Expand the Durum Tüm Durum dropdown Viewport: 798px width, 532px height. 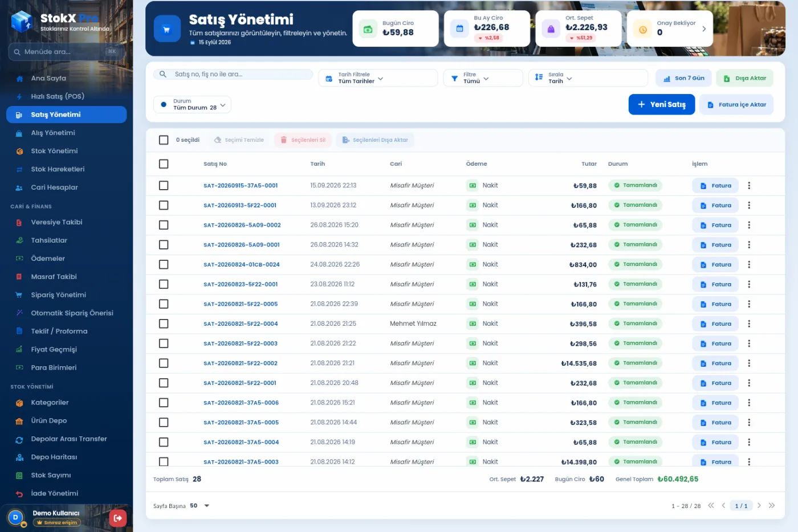click(192, 105)
